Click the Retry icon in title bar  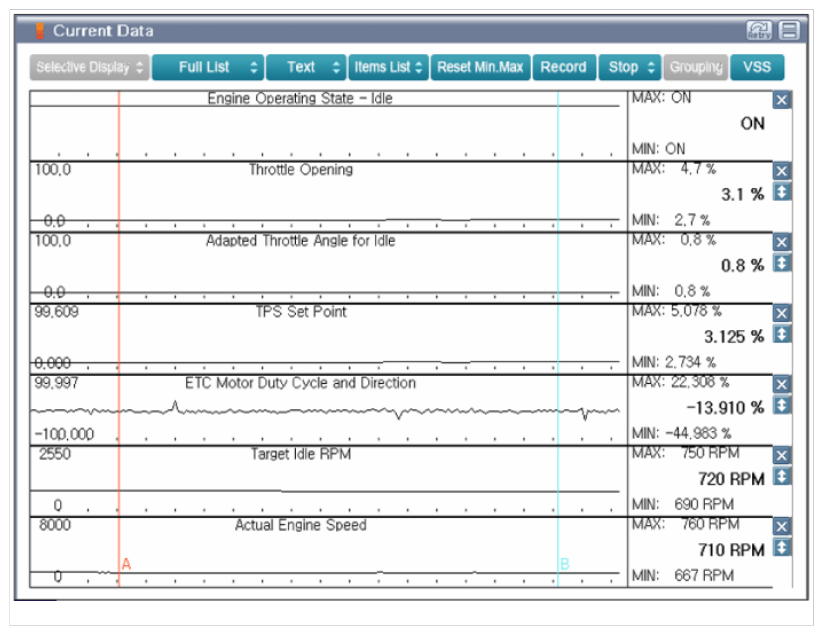click(759, 31)
